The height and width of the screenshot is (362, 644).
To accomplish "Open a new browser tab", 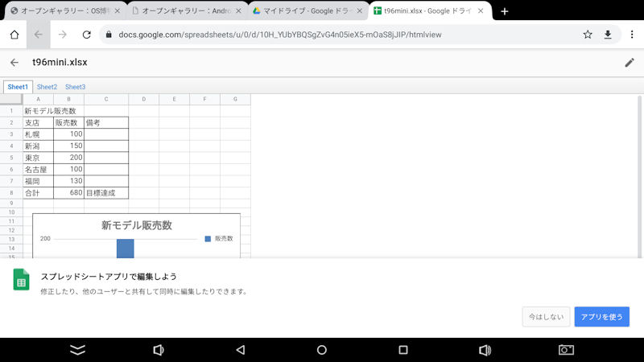I will click(x=505, y=11).
